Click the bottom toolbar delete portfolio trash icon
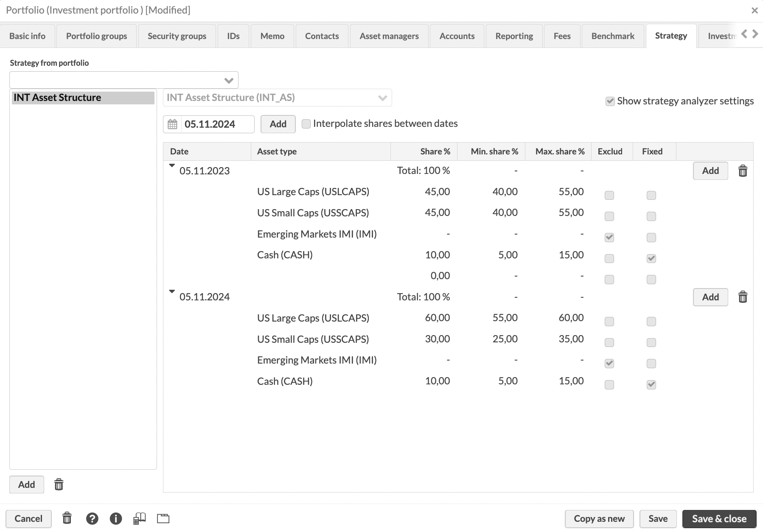 coord(67,518)
